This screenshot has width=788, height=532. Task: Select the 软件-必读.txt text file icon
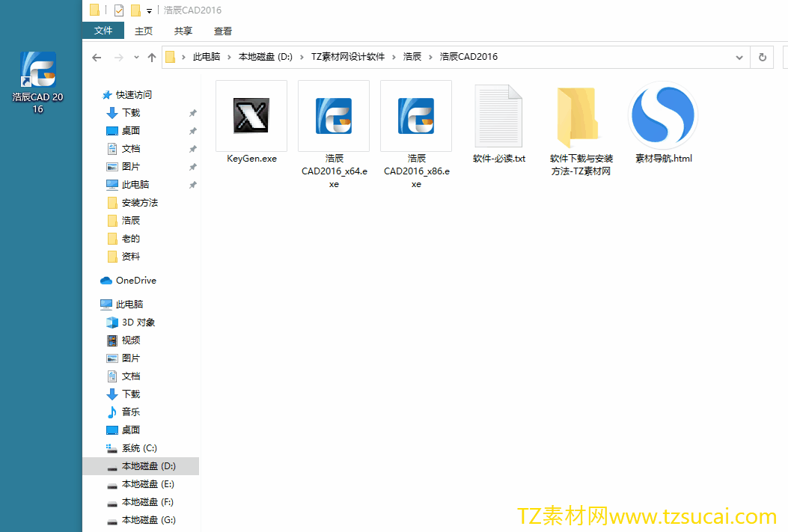point(498,116)
